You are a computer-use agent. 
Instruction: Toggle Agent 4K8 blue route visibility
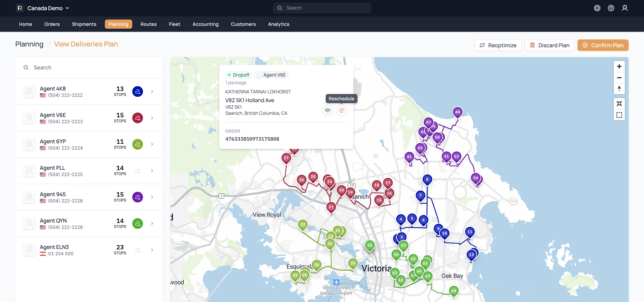(137, 92)
